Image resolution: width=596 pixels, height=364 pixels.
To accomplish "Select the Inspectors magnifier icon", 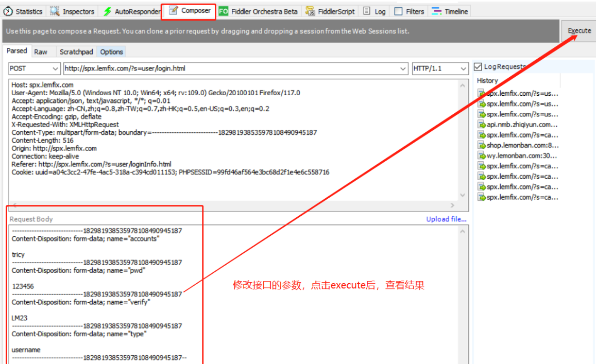I will [54, 11].
